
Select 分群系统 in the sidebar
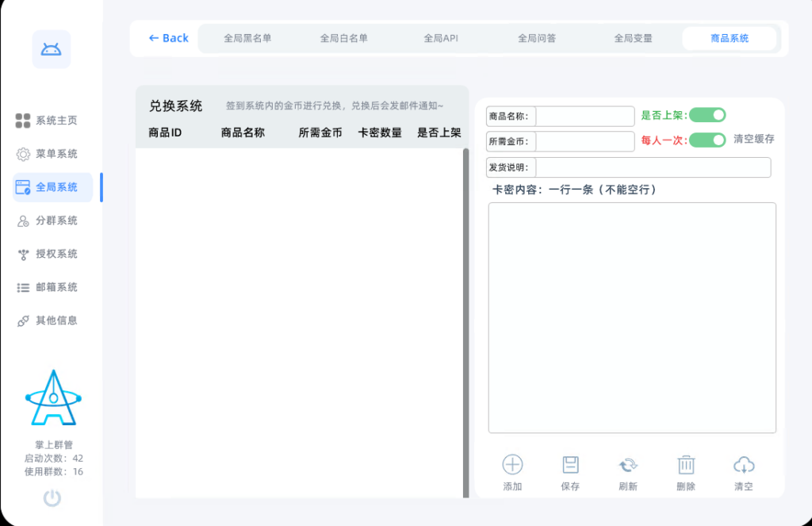[52, 221]
